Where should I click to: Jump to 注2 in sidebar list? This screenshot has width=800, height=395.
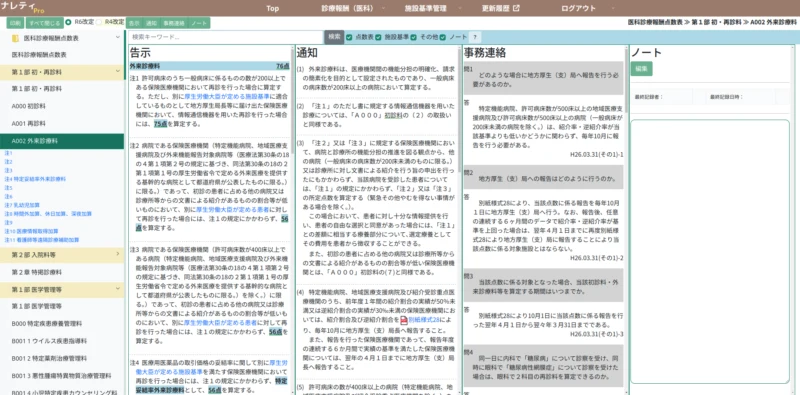pyautogui.click(x=8, y=162)
